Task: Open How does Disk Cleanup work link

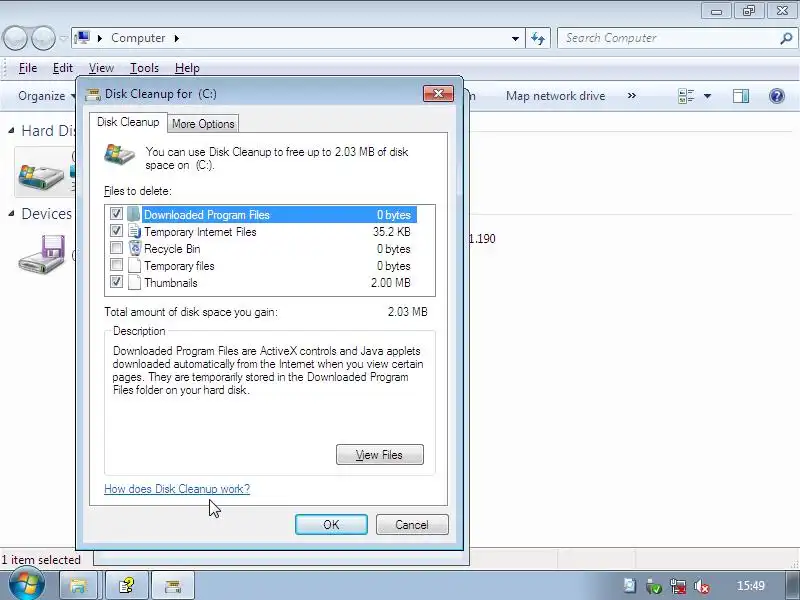Action: tap(177, 489)
